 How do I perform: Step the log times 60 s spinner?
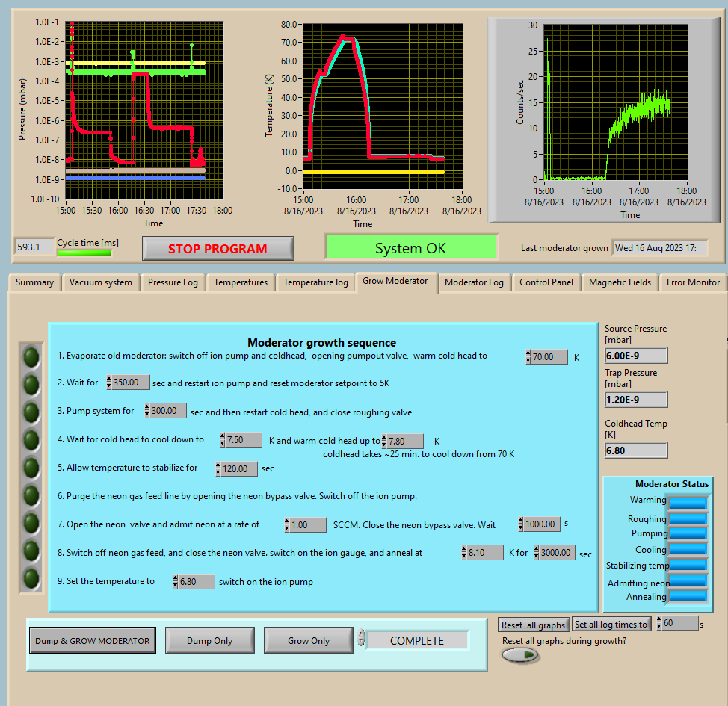pyautogui.click(x=658, y=623)
